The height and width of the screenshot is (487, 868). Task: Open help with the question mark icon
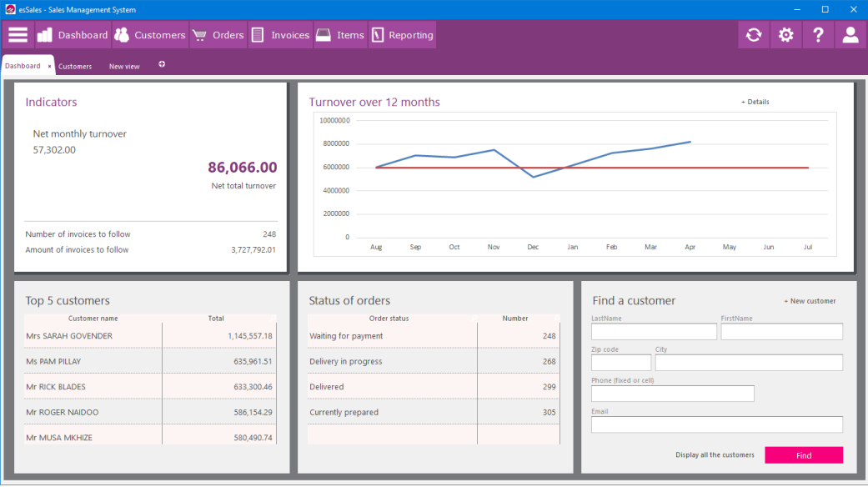click(818, 34)
